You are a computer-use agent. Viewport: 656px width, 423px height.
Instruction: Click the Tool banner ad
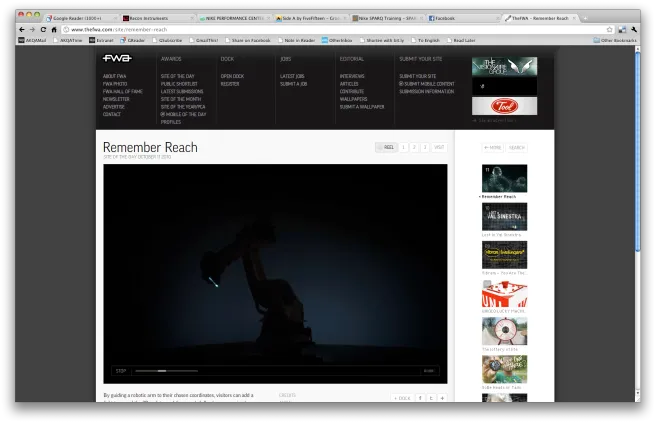505,106
